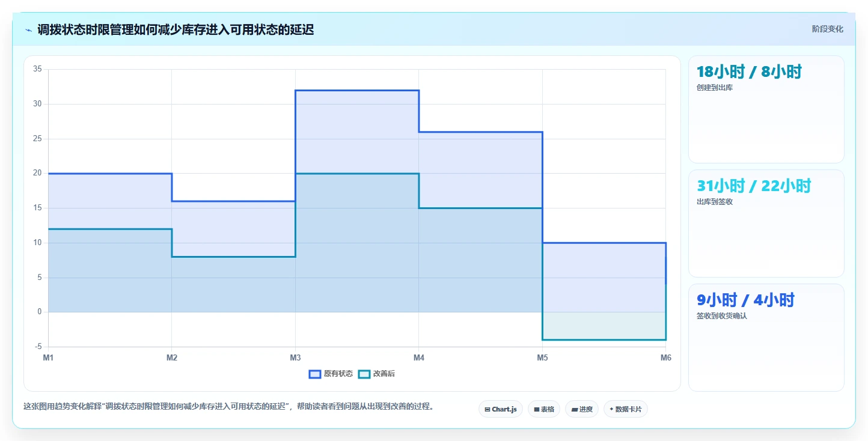This screenshot has width=868, height=441.
Task: Click the 25 y-axis tick label
Action: point(37,139)
